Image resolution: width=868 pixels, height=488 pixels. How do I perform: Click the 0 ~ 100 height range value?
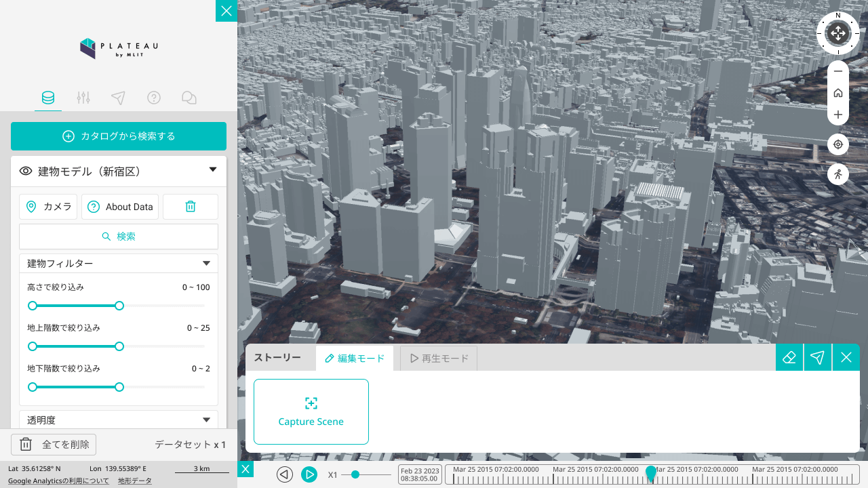[x=196, y=287]
